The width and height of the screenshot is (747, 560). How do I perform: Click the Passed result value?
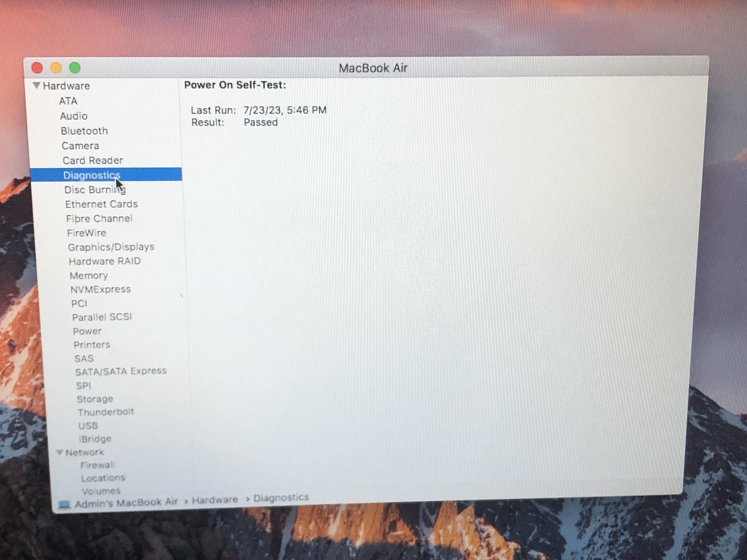point(261,122)
